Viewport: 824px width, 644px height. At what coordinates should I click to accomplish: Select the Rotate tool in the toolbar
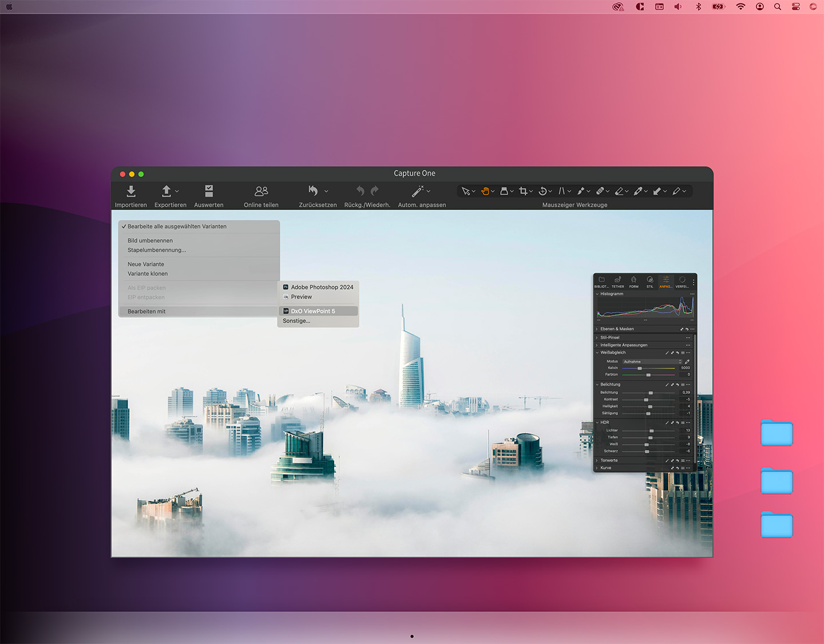(x=542, y=191)
